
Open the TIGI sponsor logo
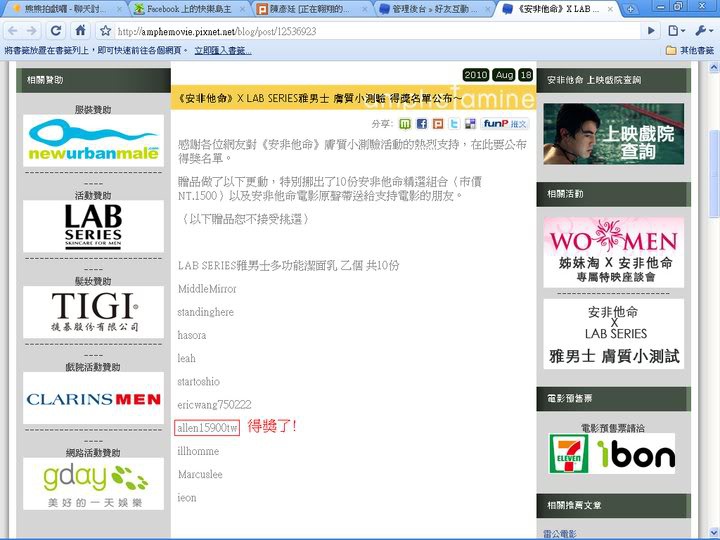click(93, 312)
